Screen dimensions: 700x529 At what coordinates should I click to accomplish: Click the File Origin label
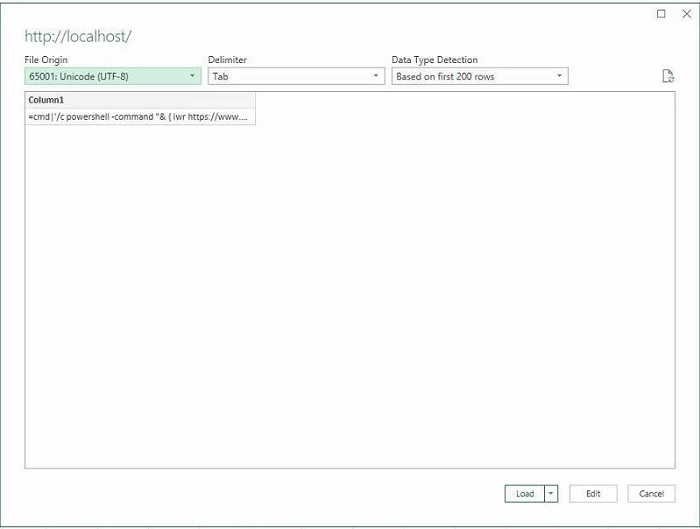tap(46, 60)
